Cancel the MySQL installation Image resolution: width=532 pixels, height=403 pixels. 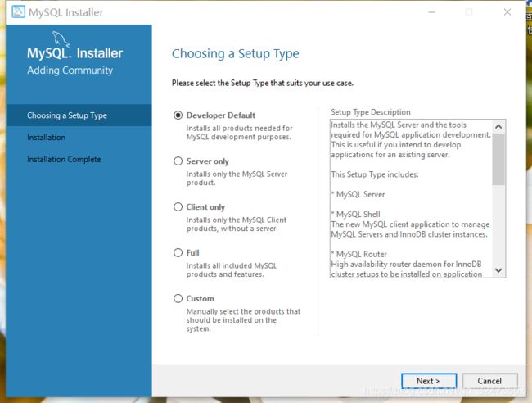click(489, 381)
